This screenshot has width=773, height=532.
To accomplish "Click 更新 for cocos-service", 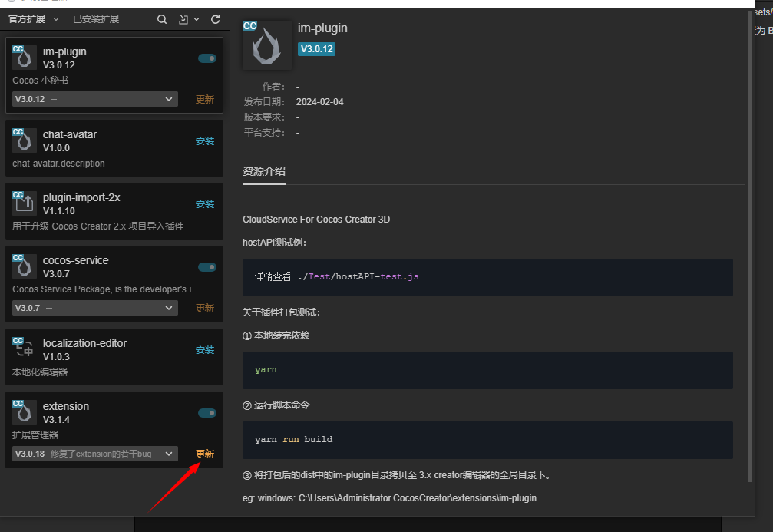I will [205, 309].
